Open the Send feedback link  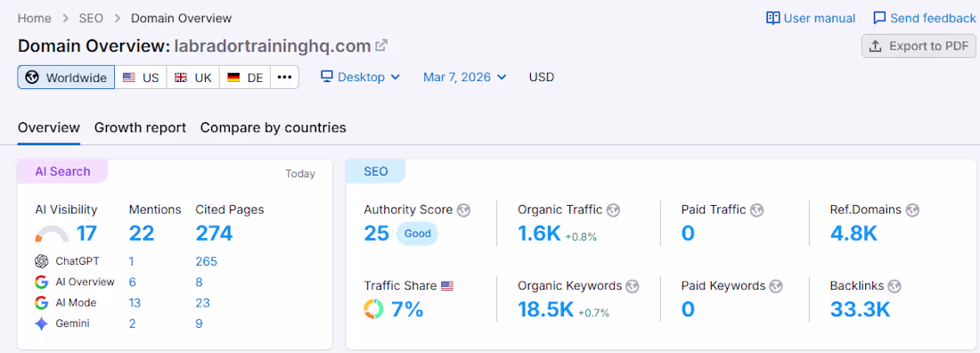(x=925, y=18)
